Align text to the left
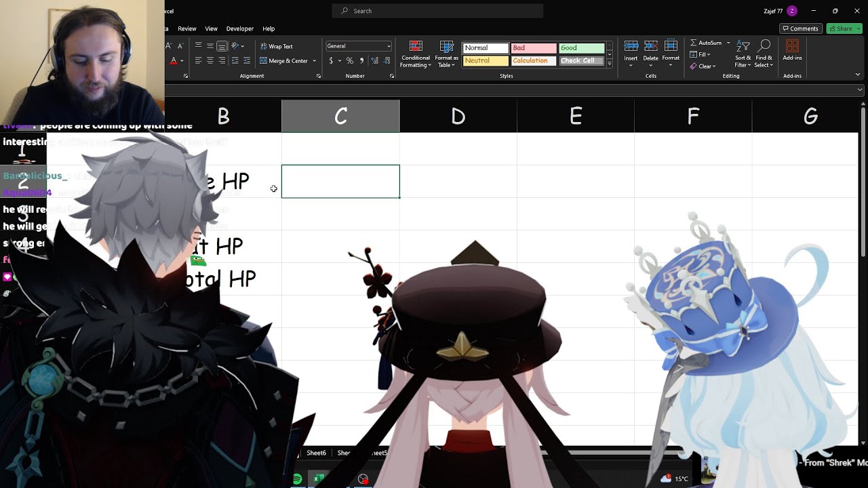The height and width of the screenshot is (488, 868). [198, 61]
